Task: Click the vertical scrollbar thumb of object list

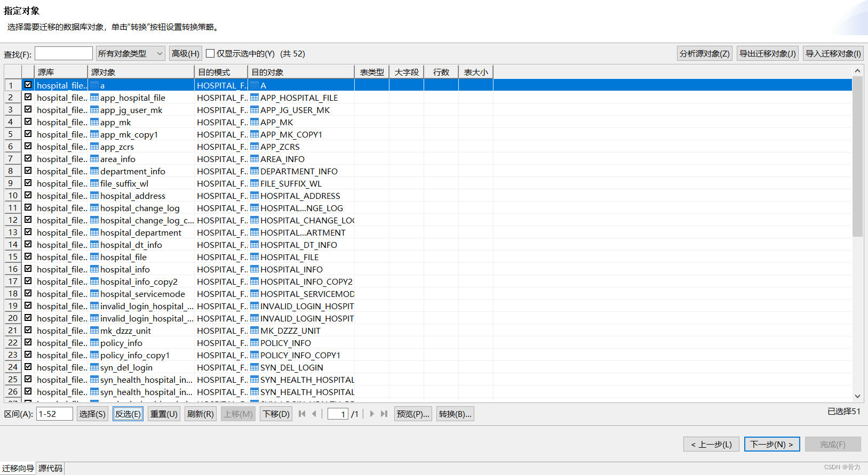Action: coord(857,156)
